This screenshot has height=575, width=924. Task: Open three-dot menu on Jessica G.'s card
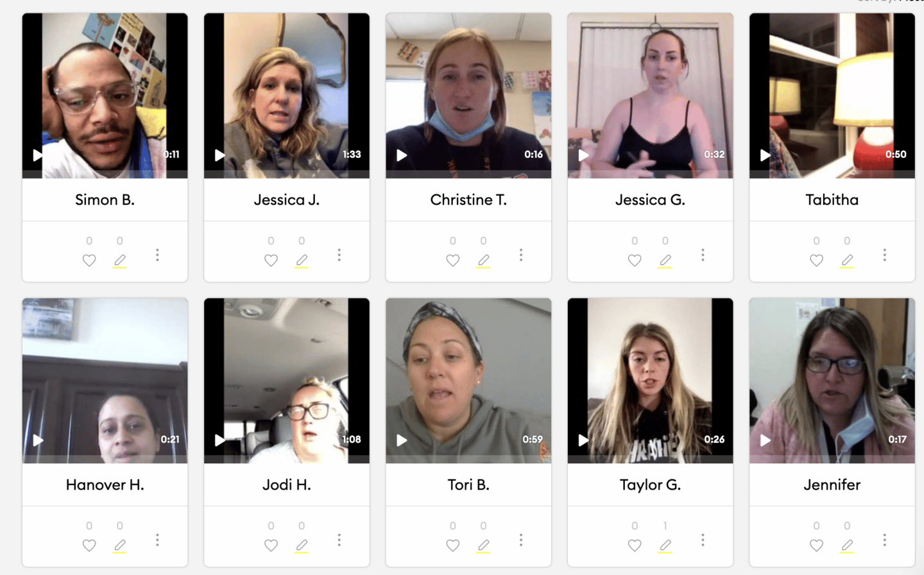(x=703, y=255)
